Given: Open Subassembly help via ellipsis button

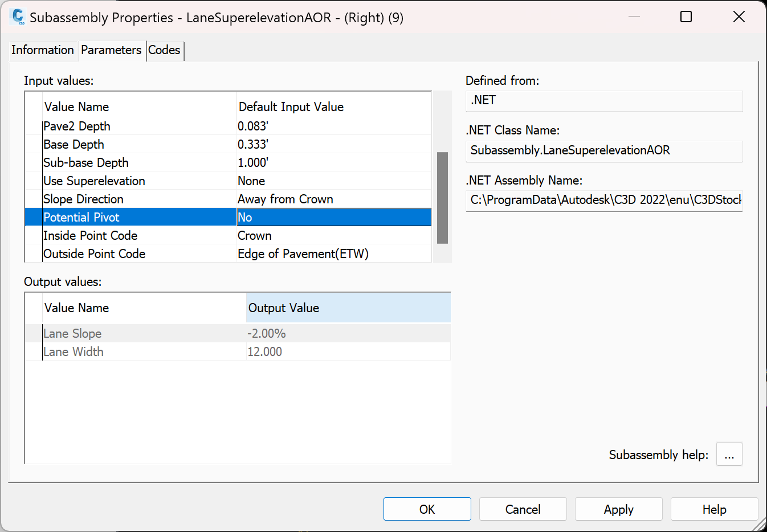Looking at the screenshot, I should tap(729, 454).
